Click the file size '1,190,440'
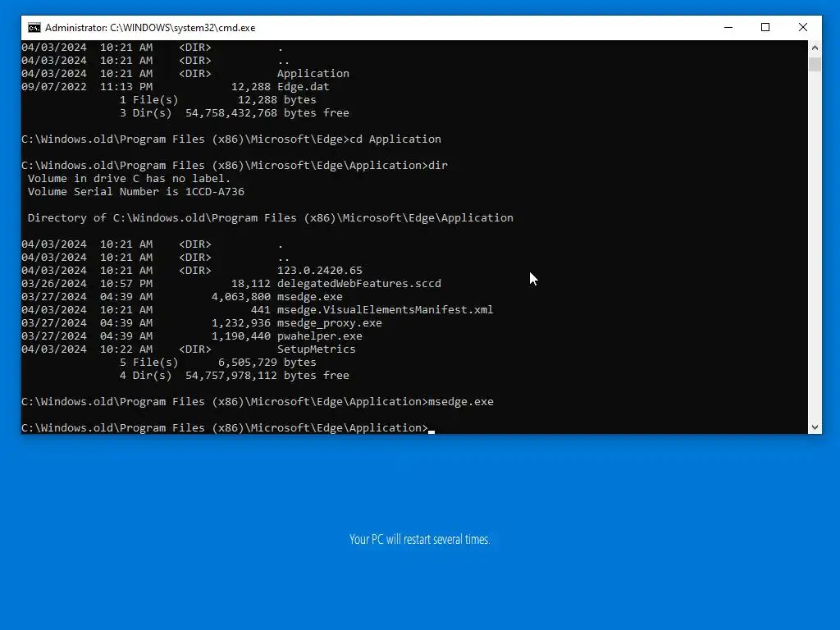The height and width of the screenshot is (630, 840). coord(241,336)
